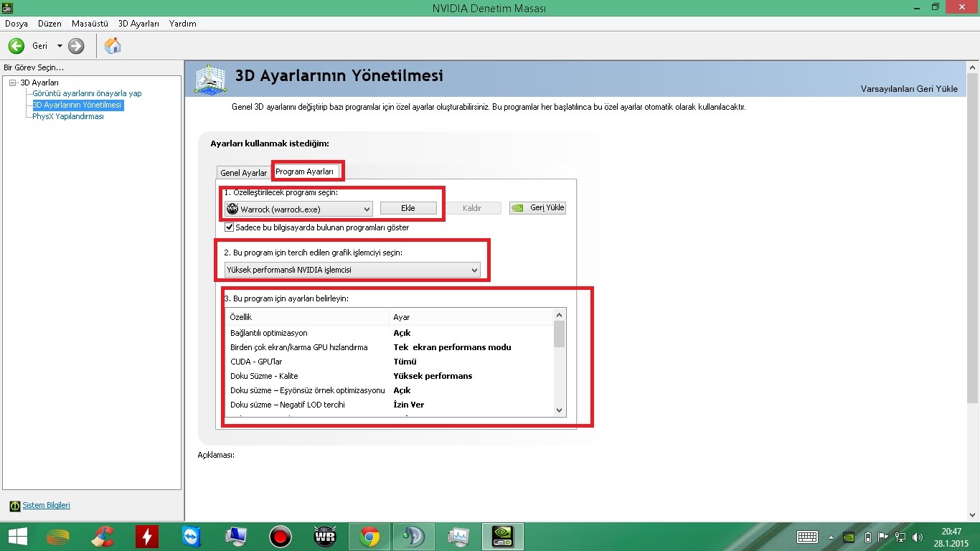
Task: Open Action Center flag tray icon
Action: [x=884, y=537]
